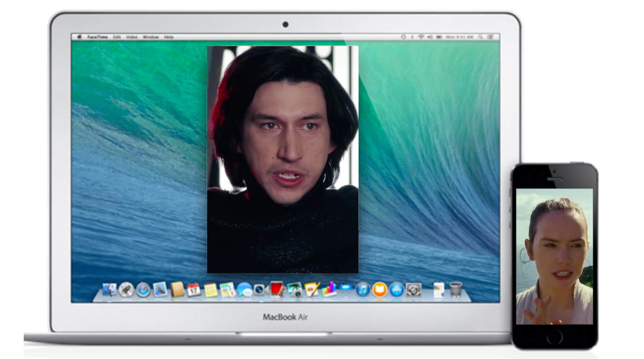Open Photo Booth red curtain icon
Viewport: 644px width, 359px height.
tap(277, 289)
